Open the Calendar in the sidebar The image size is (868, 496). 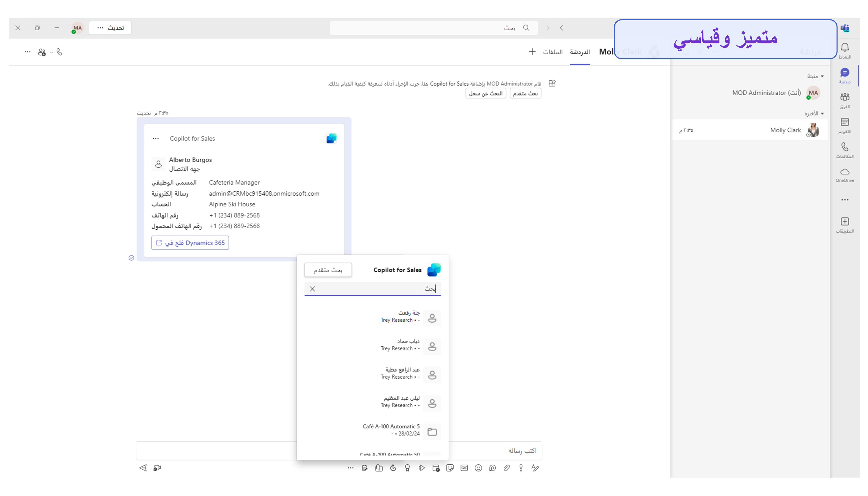click(x=845, y=125)
